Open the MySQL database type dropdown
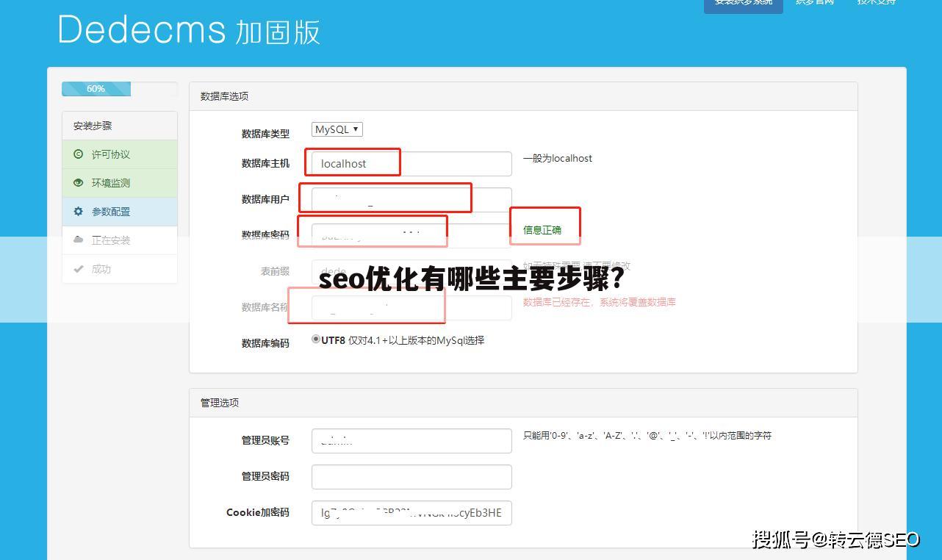This screenshot has height=560, width=942. tap(337, 129)
